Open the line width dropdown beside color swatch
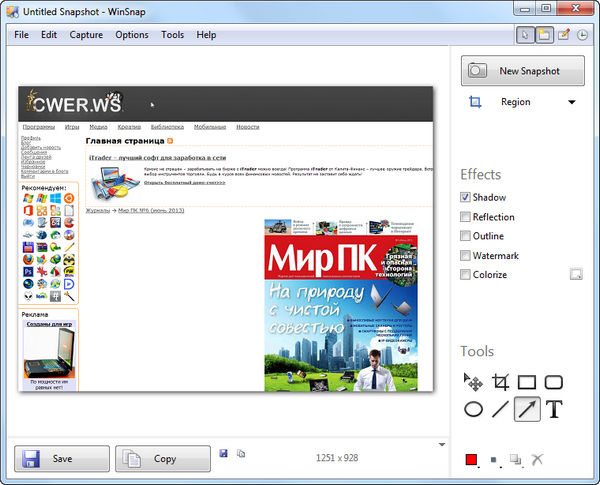Viewport: 600px width, 485px height. point(494,461)
